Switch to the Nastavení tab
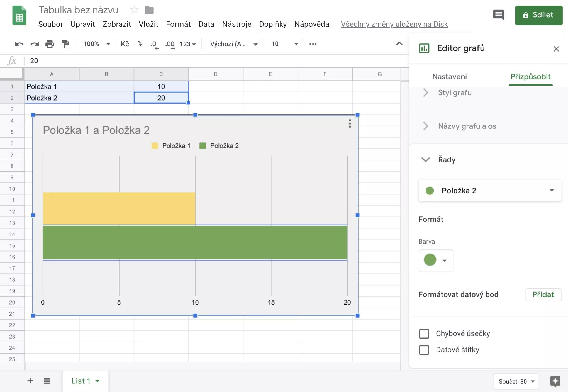568x392 pixels. click(449, 77)
